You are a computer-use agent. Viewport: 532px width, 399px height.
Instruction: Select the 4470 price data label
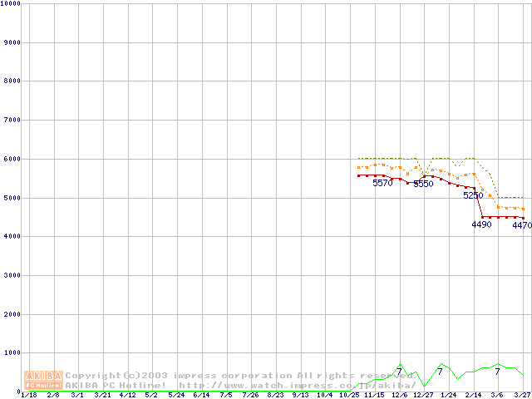tap(521, 225)
